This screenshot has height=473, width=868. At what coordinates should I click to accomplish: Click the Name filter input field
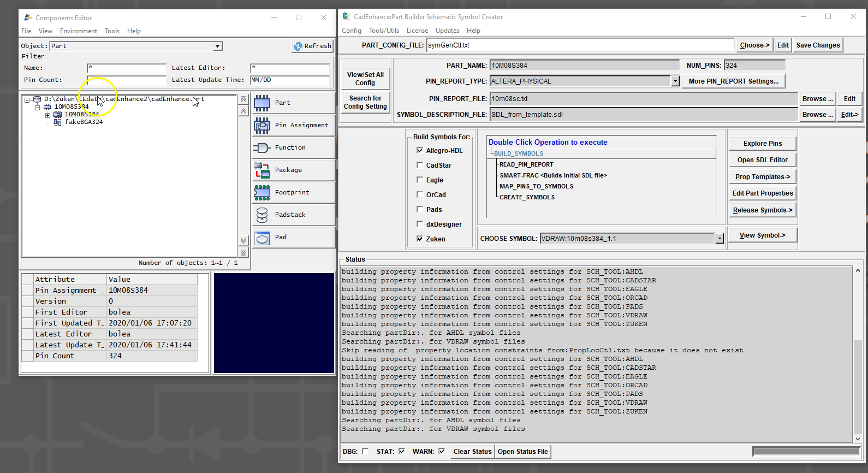point(127,68)
